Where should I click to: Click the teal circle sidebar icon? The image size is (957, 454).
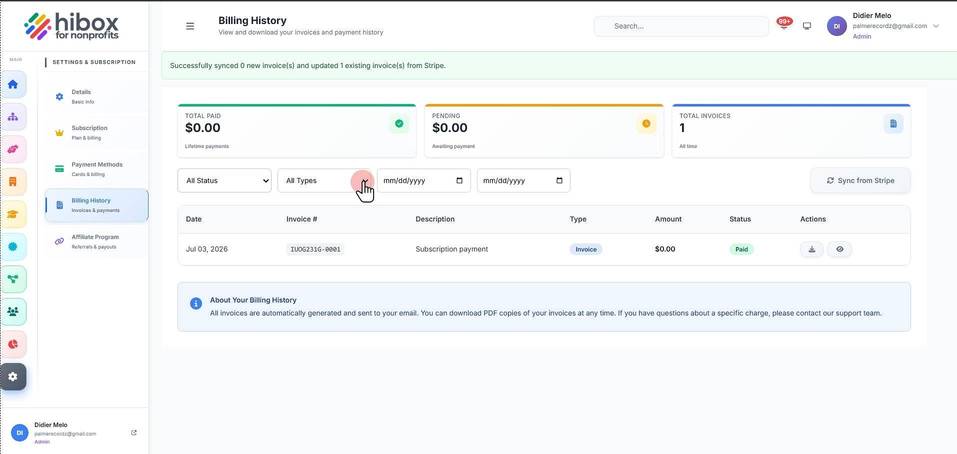click(x=13, y=247)
